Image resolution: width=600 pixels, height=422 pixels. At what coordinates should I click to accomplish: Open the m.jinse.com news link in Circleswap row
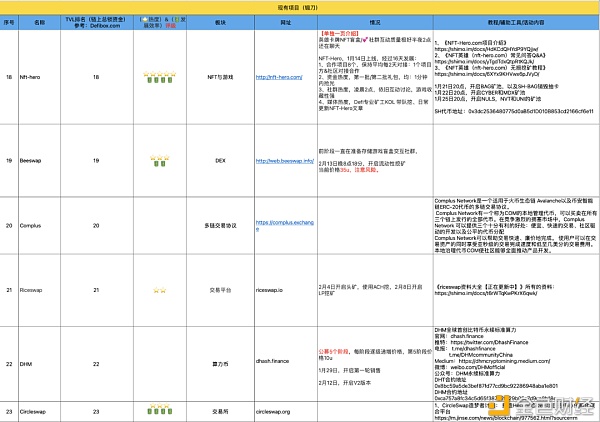(x=506, y=418)
